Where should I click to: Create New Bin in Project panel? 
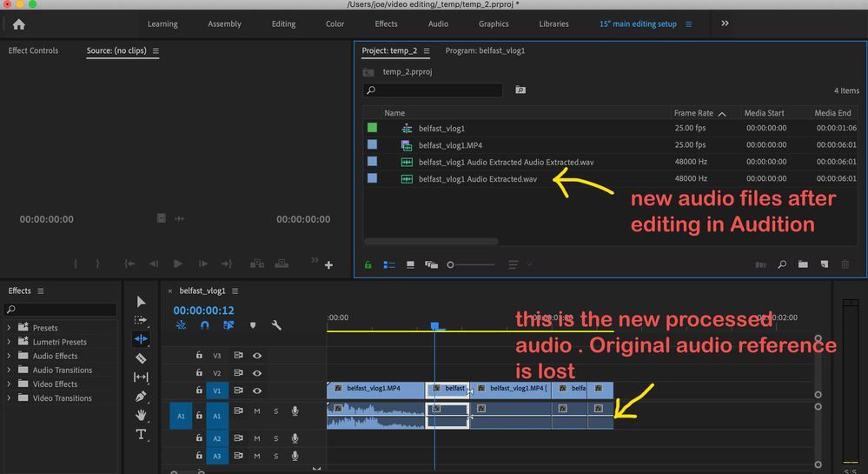(803, 264)
